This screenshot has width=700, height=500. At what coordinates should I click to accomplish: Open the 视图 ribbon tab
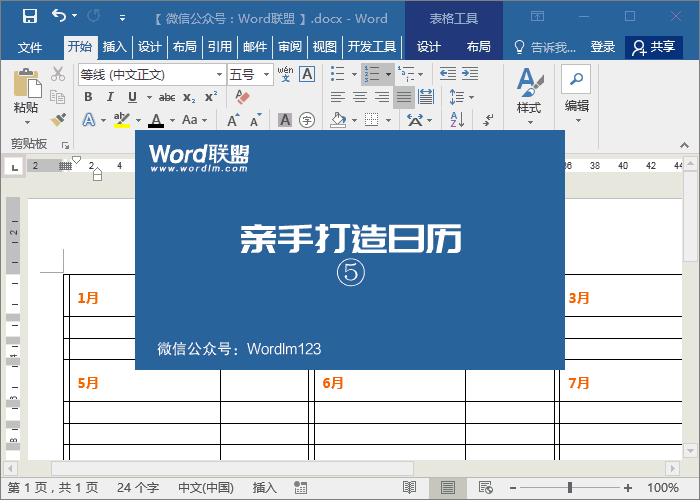click(325, 46)
